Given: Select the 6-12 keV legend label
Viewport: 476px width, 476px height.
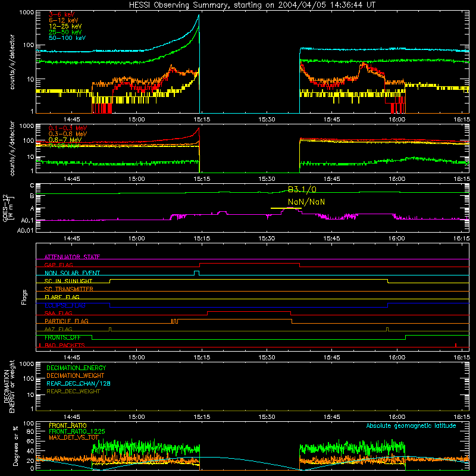Looking at the screenshot, I should pyautogui.click(x=63, y=20).
